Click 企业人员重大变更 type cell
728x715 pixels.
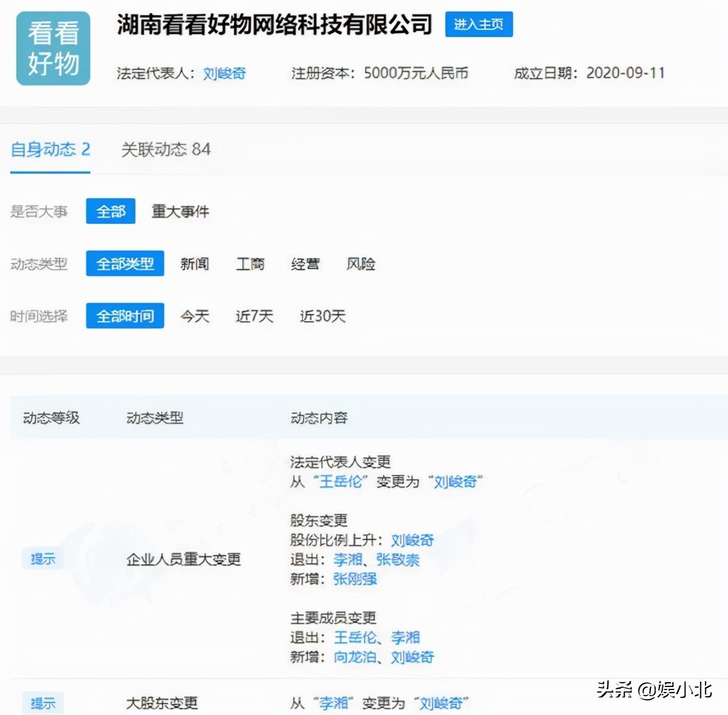pyautogui.click(x=184, y=559)
